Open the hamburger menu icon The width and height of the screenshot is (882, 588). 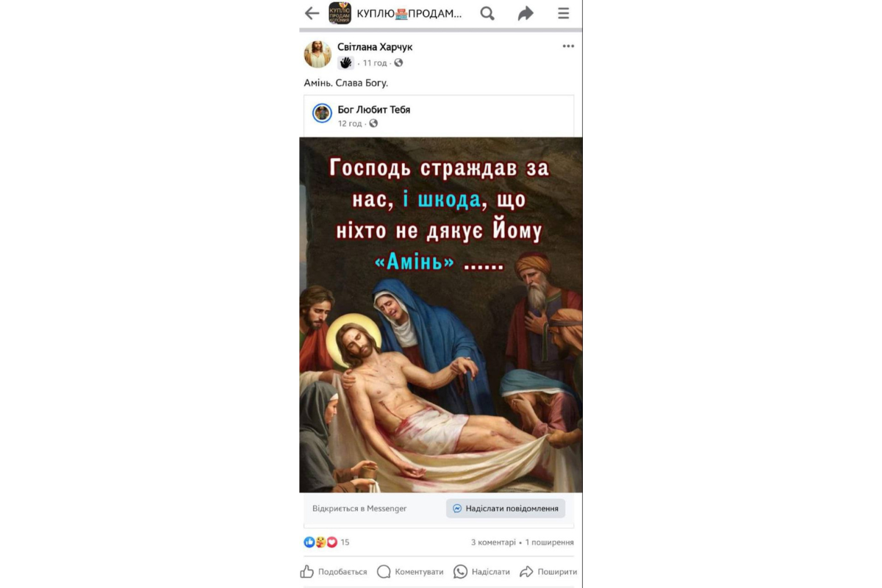click(x=564, y=13)
